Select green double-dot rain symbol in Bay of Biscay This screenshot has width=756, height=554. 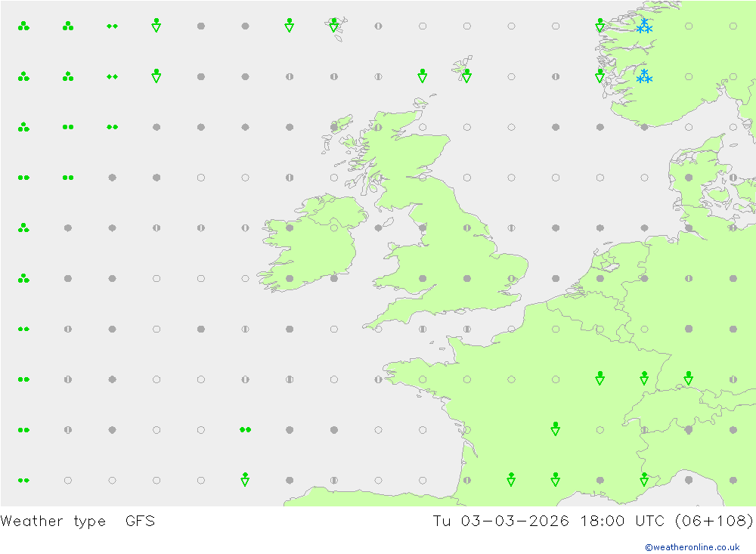[x=245, y=429]
